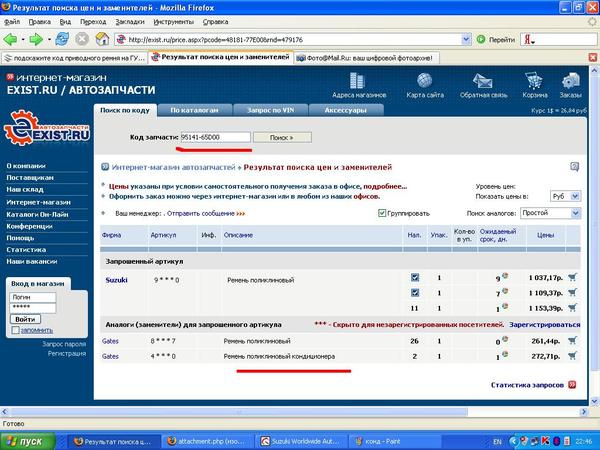Open the address bar history dropdown
600x450 pixels.
[466, 39]
